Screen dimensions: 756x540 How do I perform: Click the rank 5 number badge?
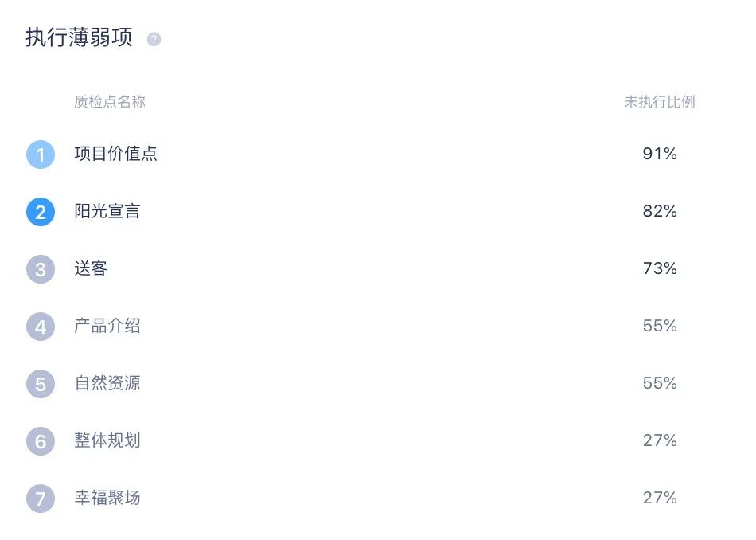41,384
